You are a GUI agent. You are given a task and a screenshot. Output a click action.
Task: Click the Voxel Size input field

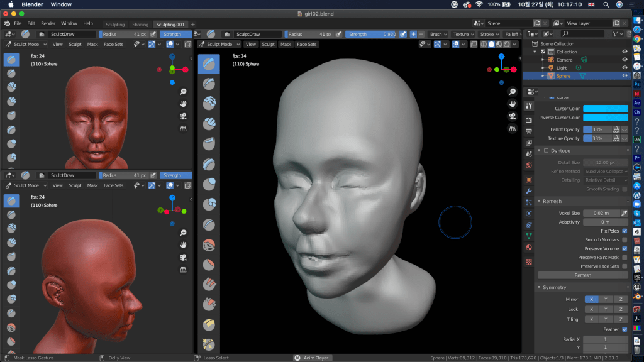click(x=601, y=213)
